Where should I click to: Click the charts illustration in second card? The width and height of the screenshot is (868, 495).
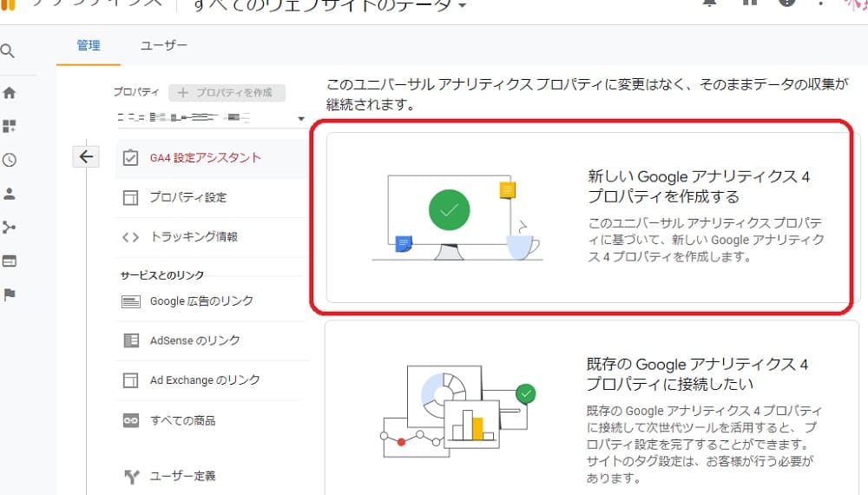[x=458, y=411]
